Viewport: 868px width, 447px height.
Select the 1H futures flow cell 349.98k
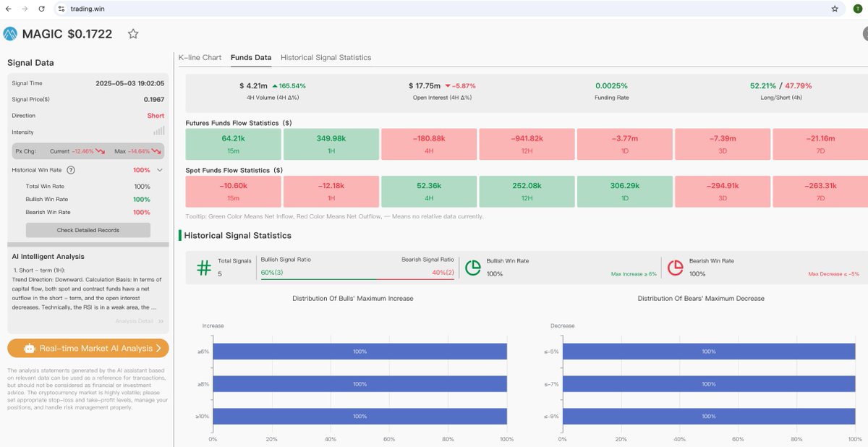tap(331, 144)
